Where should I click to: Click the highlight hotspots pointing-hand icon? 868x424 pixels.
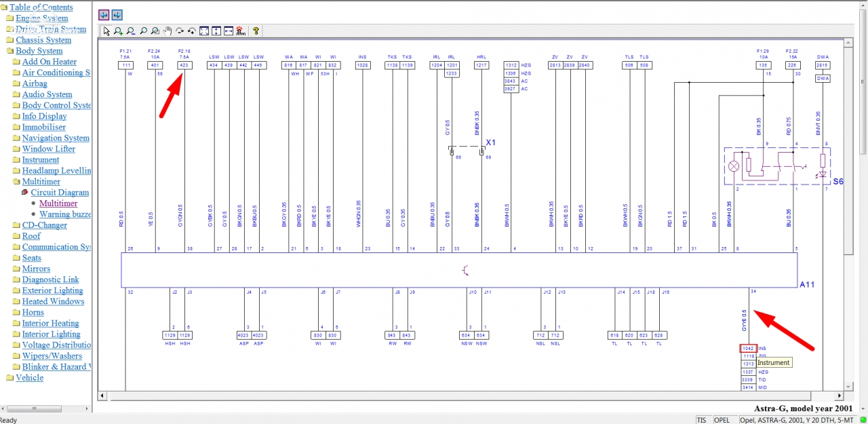[x=241, y=31]
